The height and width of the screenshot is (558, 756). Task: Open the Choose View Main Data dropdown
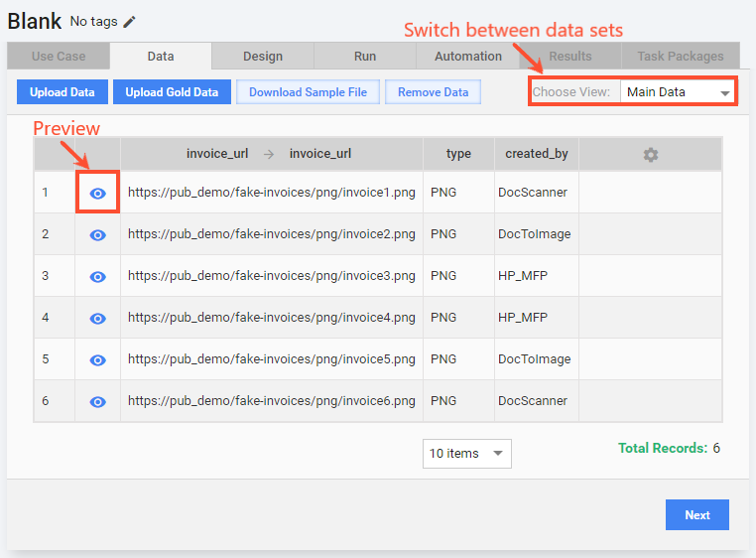click(678, 91)
